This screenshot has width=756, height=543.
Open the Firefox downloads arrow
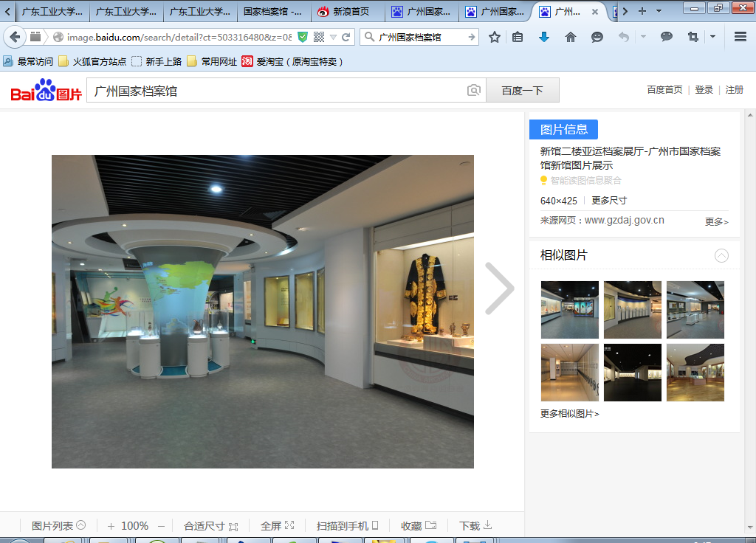[x=544, y=37]
